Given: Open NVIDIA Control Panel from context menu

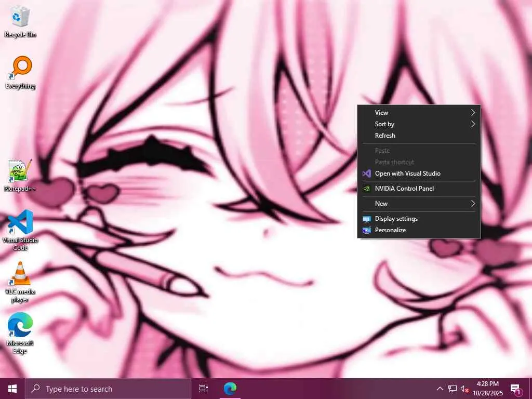Looking at the screenshot, I should pos(419,188).
